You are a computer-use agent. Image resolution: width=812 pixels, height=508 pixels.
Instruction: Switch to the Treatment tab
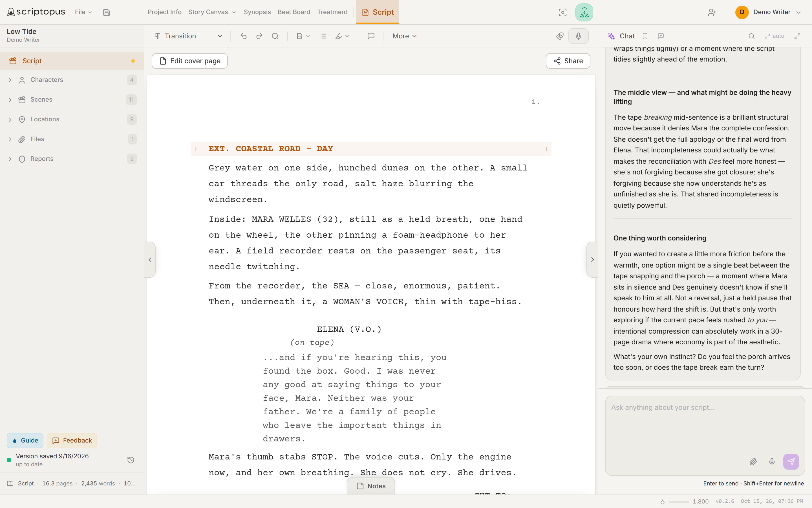332,12
